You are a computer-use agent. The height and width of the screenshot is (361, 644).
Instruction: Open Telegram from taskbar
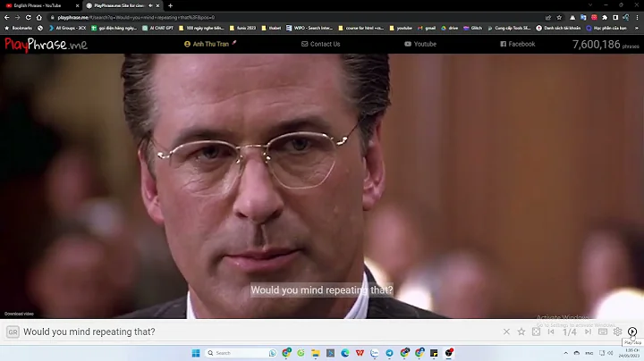(x=389, y=353)
